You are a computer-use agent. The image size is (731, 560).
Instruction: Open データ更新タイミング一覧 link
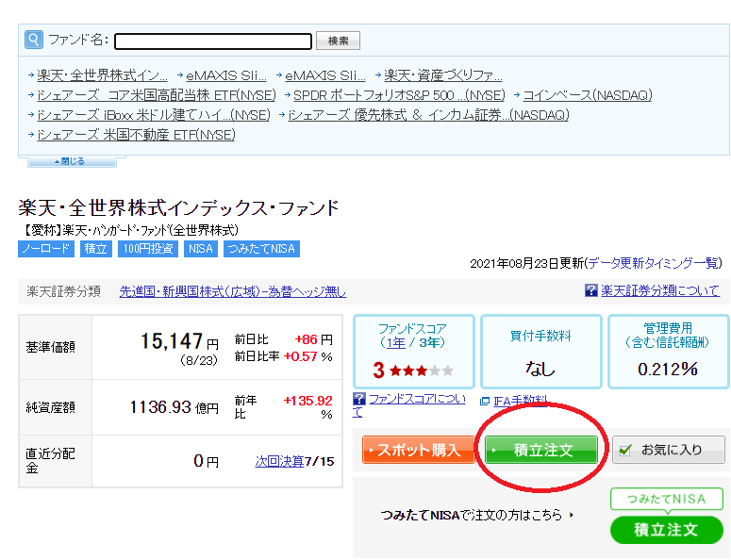pyautogui.click(x=653, y=263)
